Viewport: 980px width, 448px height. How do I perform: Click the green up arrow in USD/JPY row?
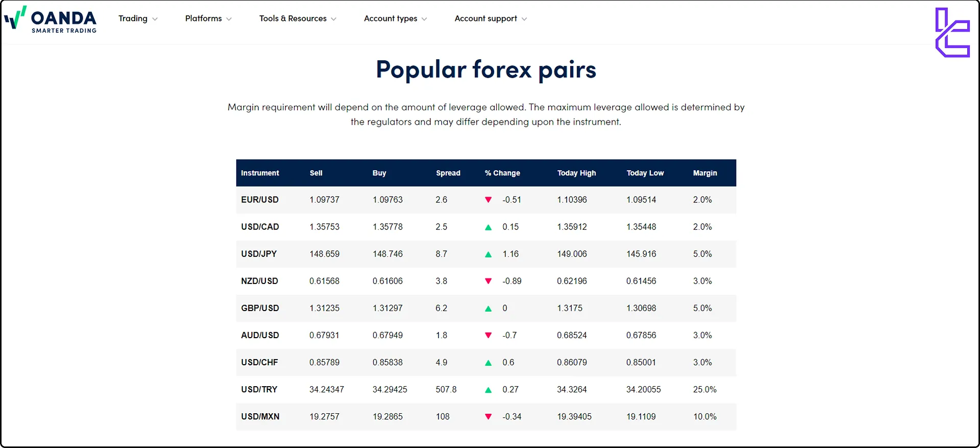[x=488, y=254]
